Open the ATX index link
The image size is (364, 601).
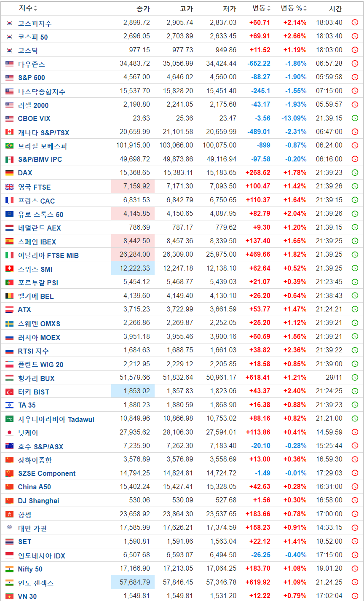pyautogui.click(x=24, y=309)
